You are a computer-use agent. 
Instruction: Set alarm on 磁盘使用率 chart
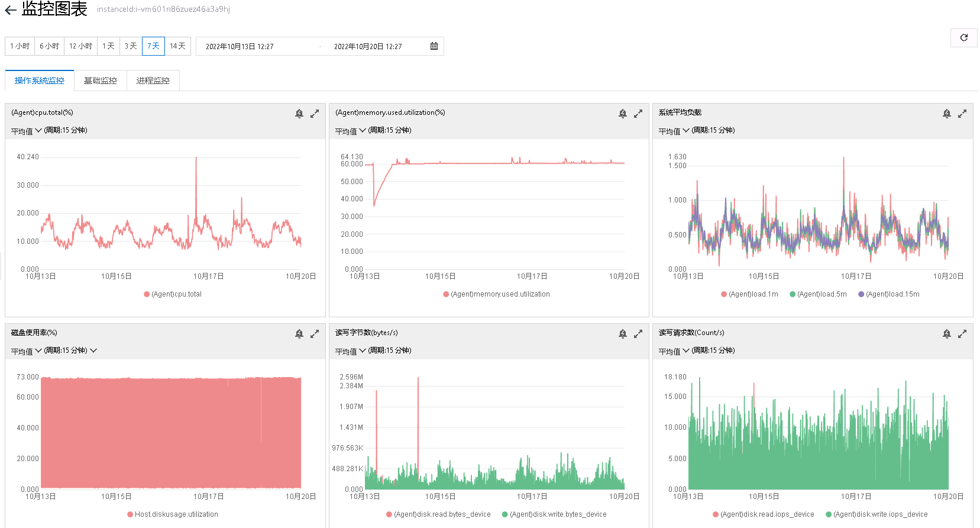click(299, 334)
